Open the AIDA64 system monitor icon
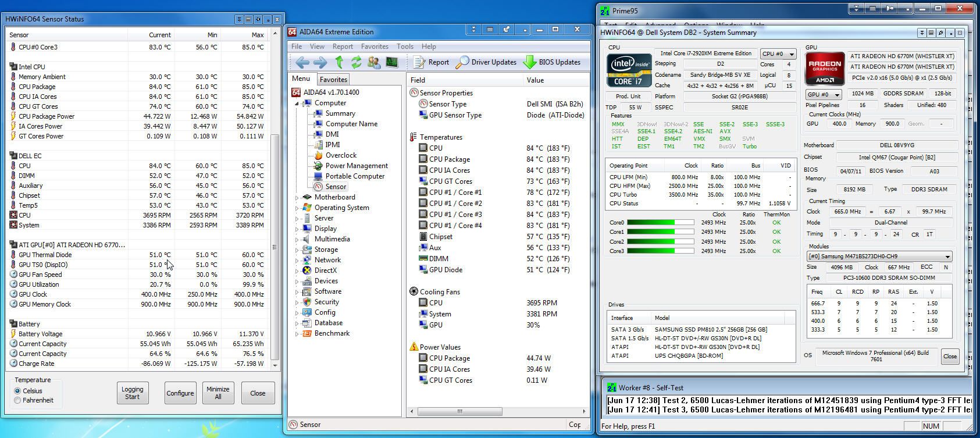The image size is (980, 438). click(391, 62)
